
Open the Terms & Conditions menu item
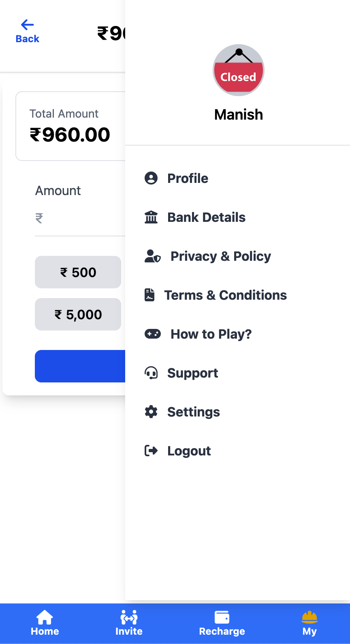pos(225,295)
